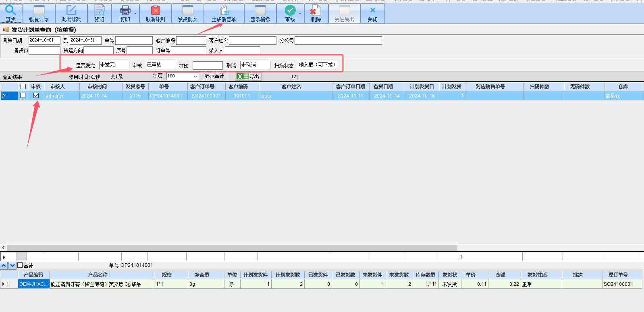This screenshot has height=312, width=644.
Task: Sort by the 客户姓名 column header
Action: pyautogui.click(x=291, y=87)
